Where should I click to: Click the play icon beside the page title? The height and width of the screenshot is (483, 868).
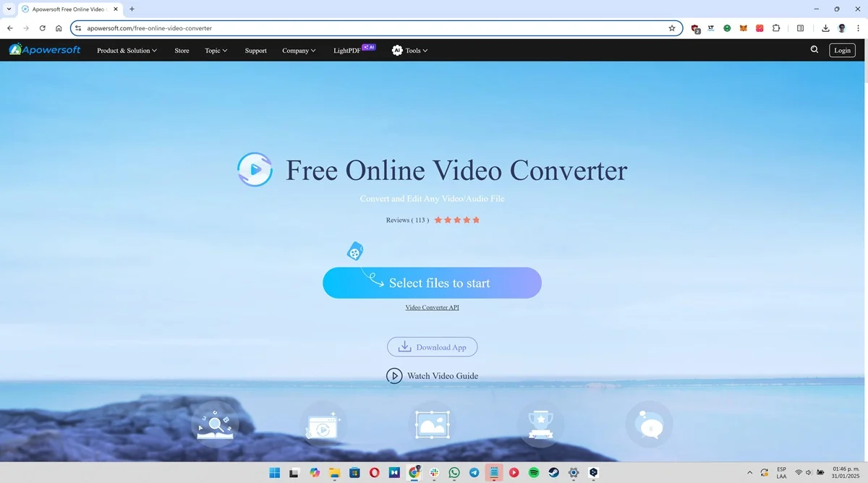click(x=255, y=169)
